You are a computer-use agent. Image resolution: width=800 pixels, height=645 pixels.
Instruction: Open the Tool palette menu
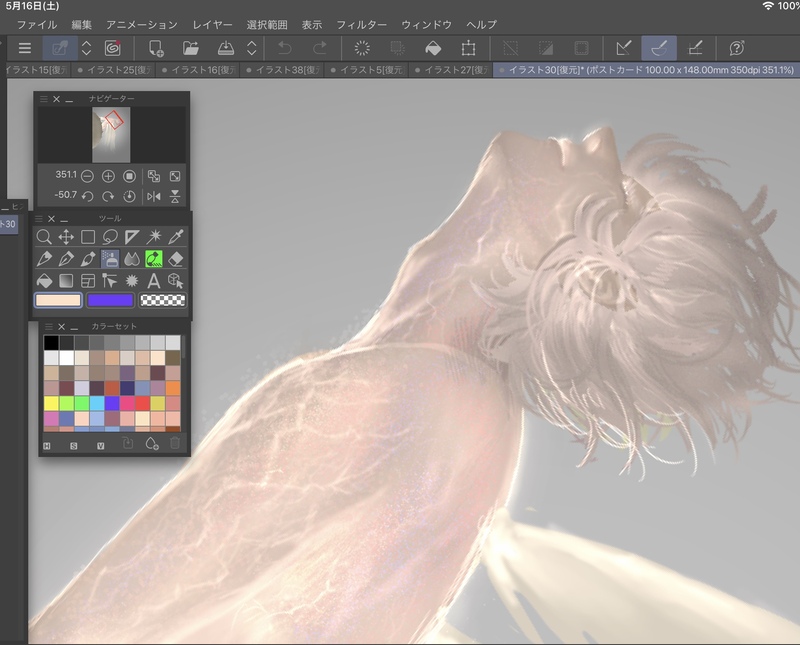point(39,219)
